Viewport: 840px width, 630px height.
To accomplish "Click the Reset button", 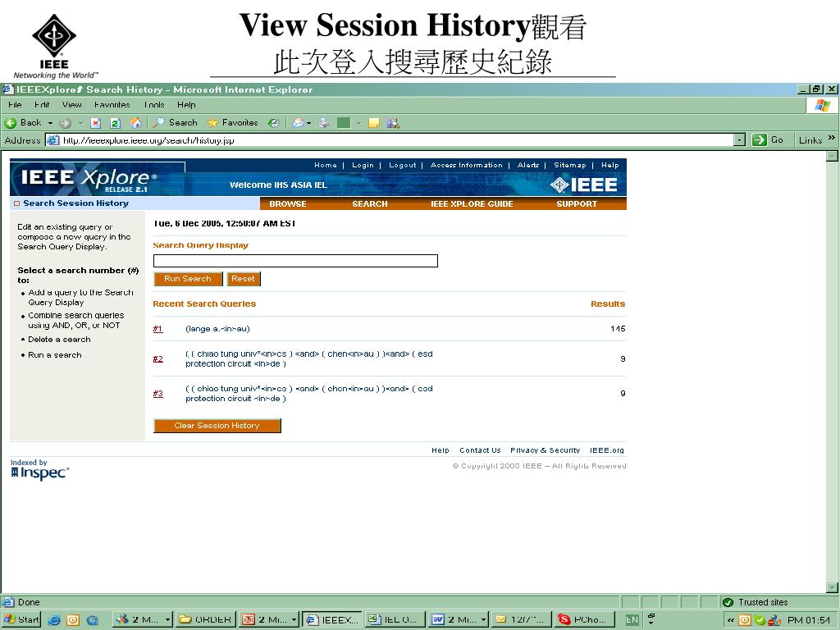I will point(243,279).
